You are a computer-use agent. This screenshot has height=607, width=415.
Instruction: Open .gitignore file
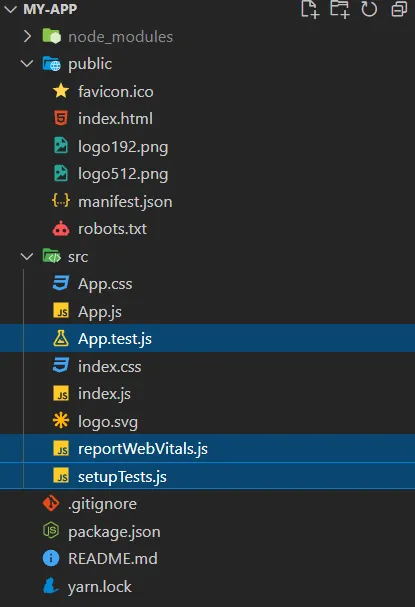pyautogui.click(x=102, y=504)
